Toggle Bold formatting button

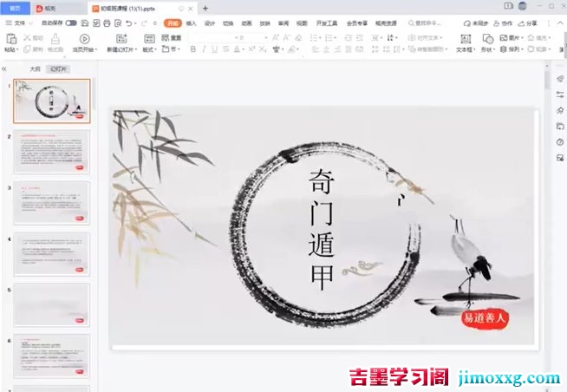coord(193,49)
